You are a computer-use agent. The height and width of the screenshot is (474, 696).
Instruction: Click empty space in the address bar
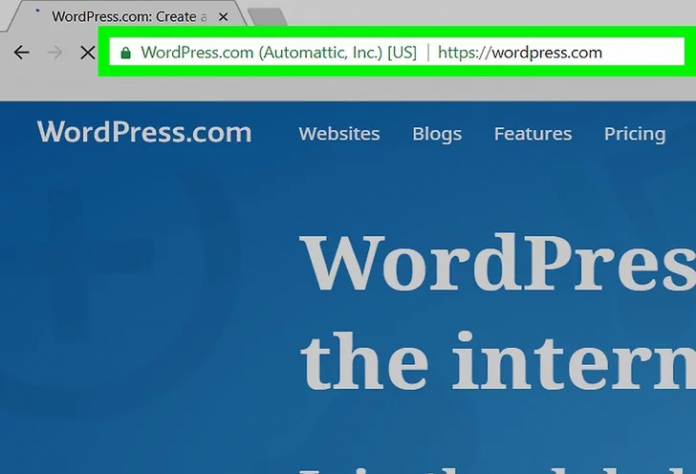click(x=645, y=52)
